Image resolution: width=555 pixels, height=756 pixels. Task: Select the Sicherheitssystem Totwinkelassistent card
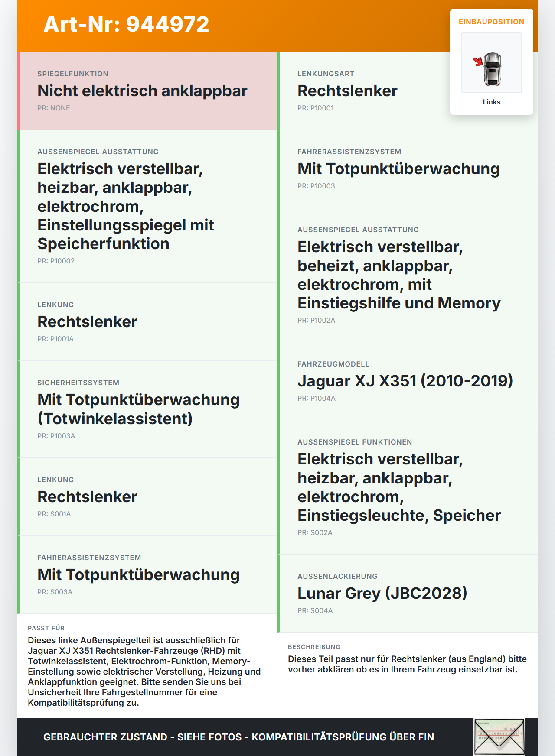tap(147, 409)
